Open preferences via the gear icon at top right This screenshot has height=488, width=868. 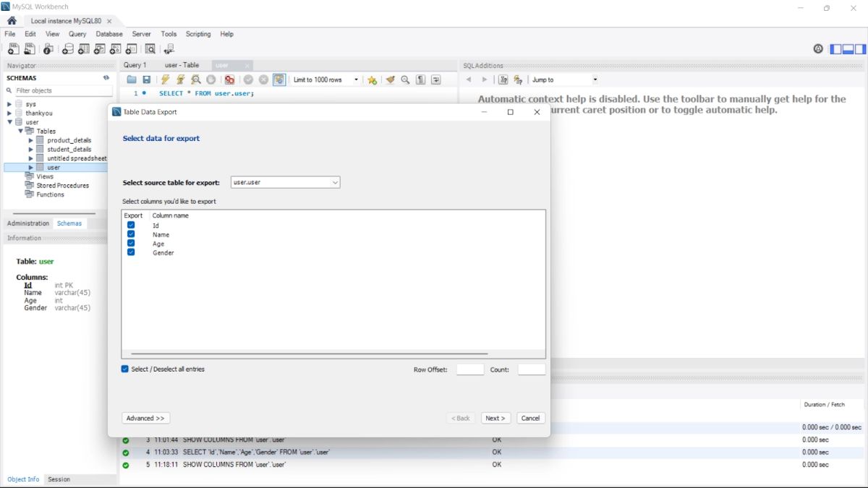tap(818, 49)
